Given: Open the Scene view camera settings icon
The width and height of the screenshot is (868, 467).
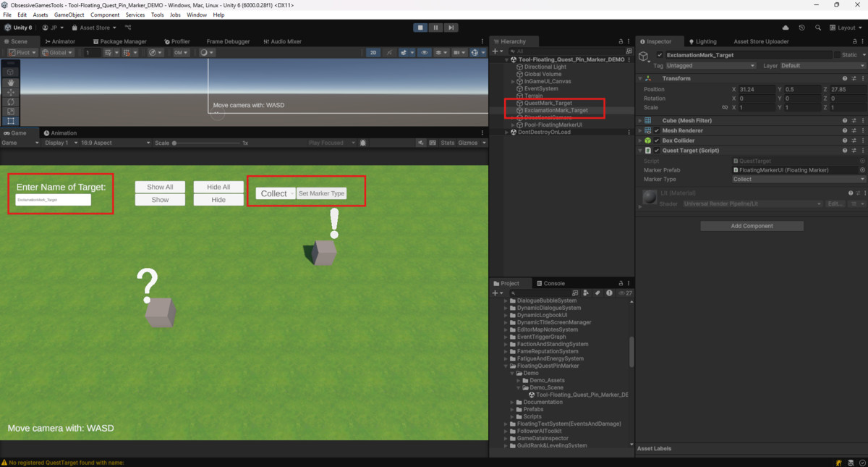Looking at the screenshot, I should [459, 52].
